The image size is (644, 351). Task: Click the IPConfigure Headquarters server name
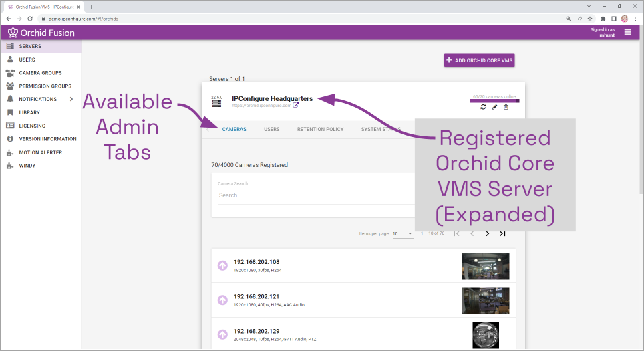coord(273,99)
